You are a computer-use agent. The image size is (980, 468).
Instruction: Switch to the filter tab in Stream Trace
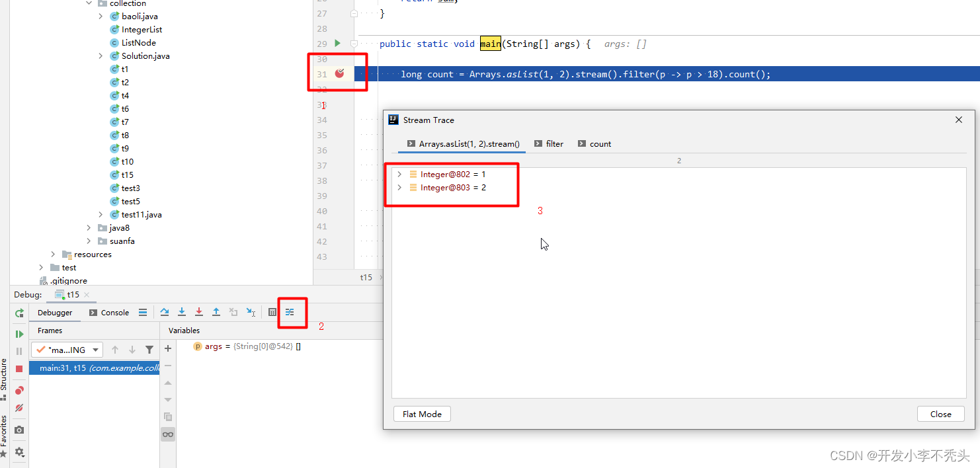[554, 143]
